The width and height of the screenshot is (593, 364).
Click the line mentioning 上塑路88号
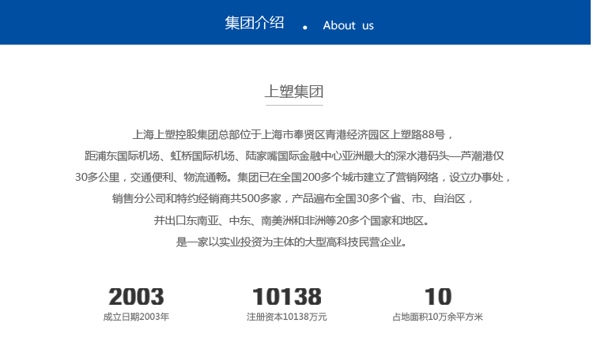coord(293,134)
